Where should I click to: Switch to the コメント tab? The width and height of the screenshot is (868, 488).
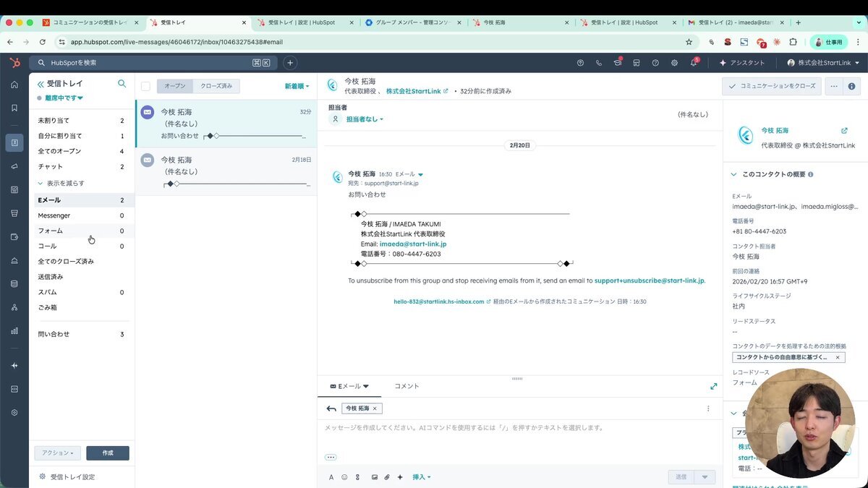coord(407,386)
